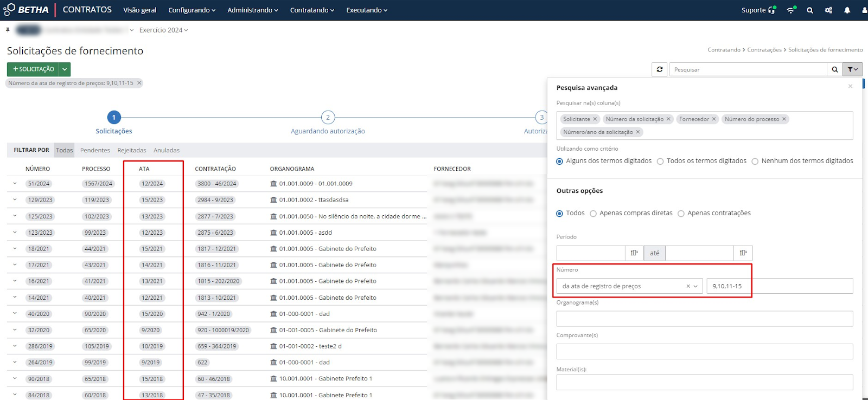Open the notifications bell icon

pyautogui.click(x=847, y=10)
